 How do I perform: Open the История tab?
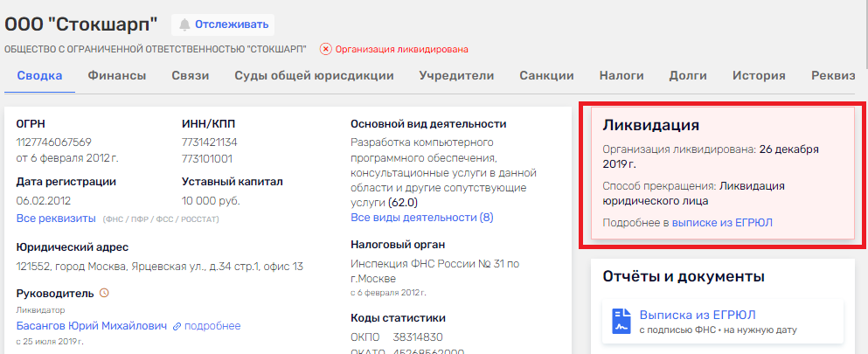coord(759,76)
